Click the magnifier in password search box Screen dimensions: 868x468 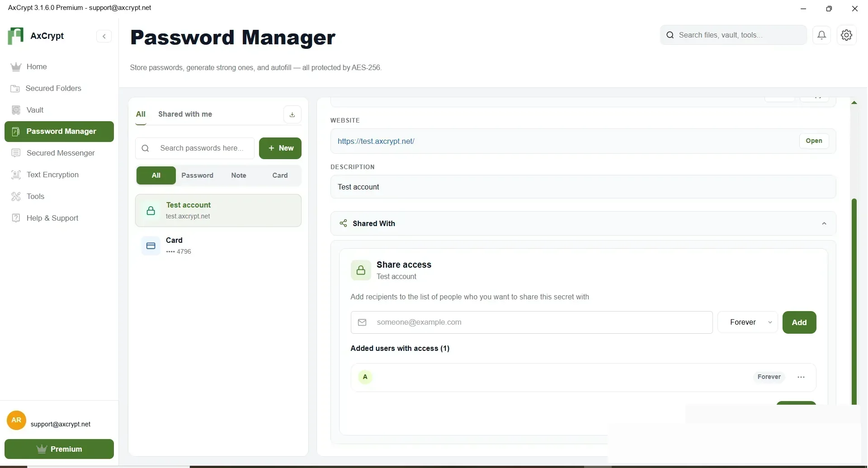(146, 148)
